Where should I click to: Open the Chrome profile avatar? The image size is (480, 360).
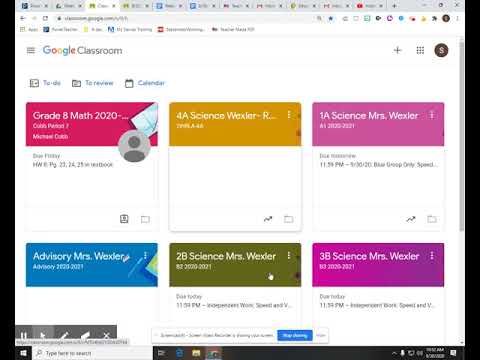click(446, 18)
